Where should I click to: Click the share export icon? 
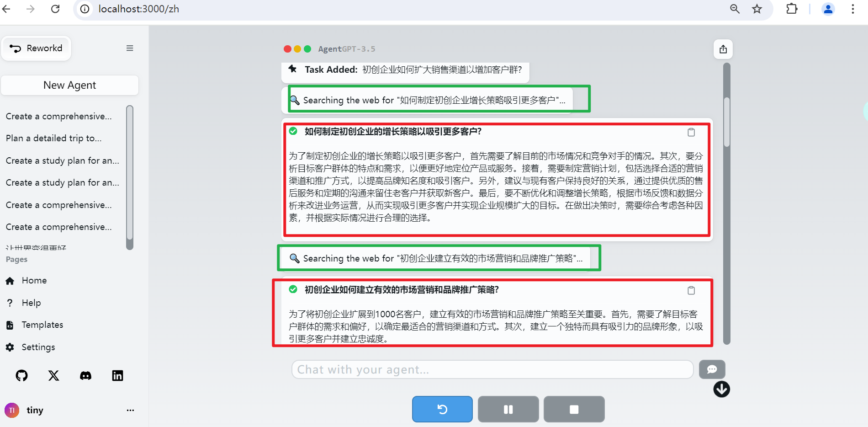pyautogui.click(x=723, y=49)
